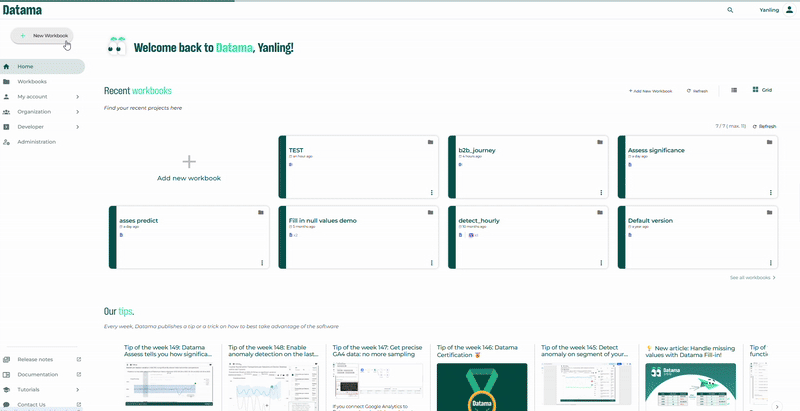This screenshot has width=800, height=411.
Task: Click Add New Workbook link
Action: 650,91
